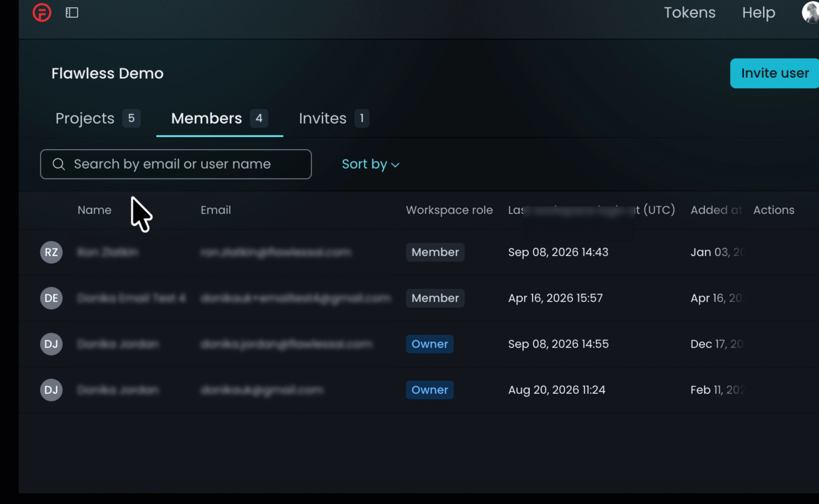The image size is (819, 504).
Task: Click the Owner badge in the Sep 08 14:55 row
Action: (x=430, y=344)
